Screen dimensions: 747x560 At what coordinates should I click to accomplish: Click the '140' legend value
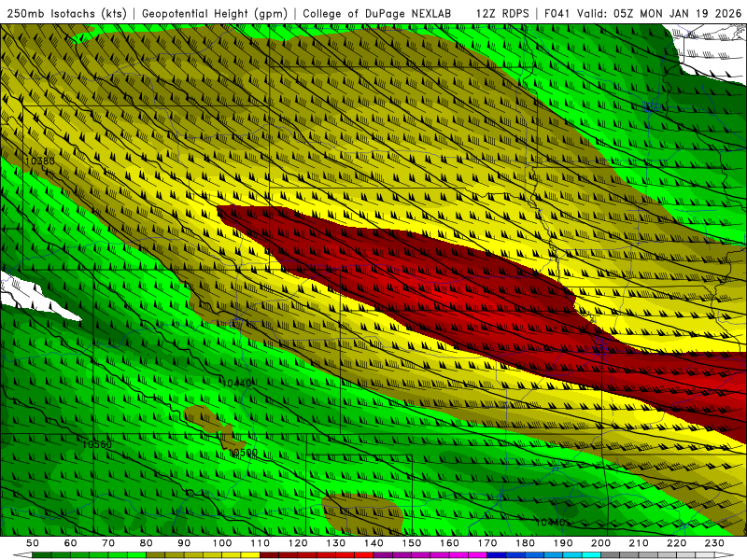(373, 543)
